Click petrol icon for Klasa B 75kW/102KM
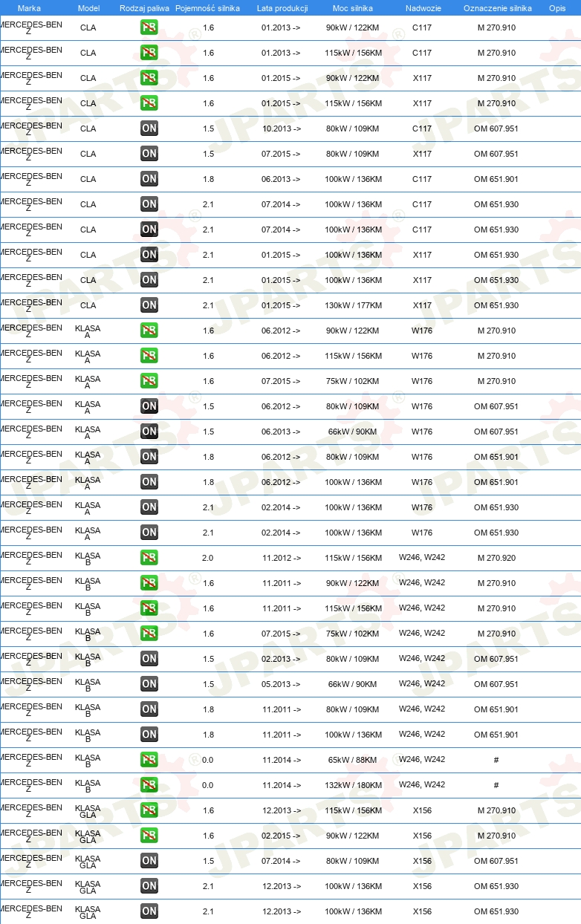 149,634
